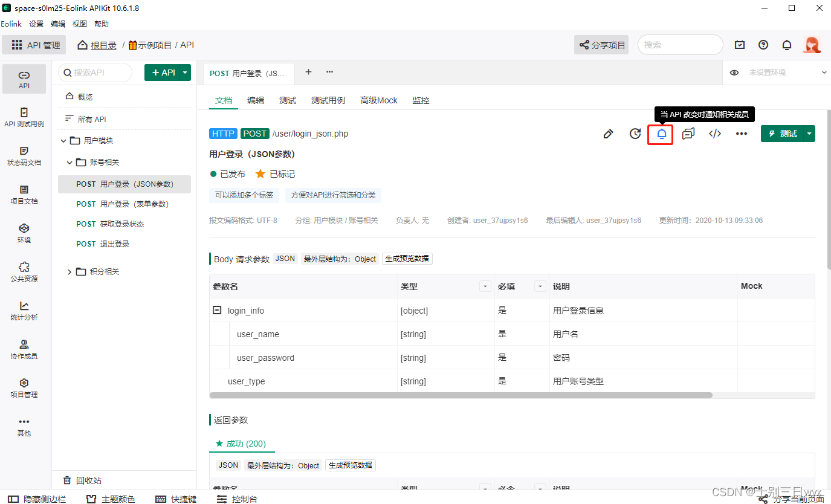The height and width of the screenshot is (504, 831).
Task: Switch to the 测试用例 tab
Action: click(328, 100)
